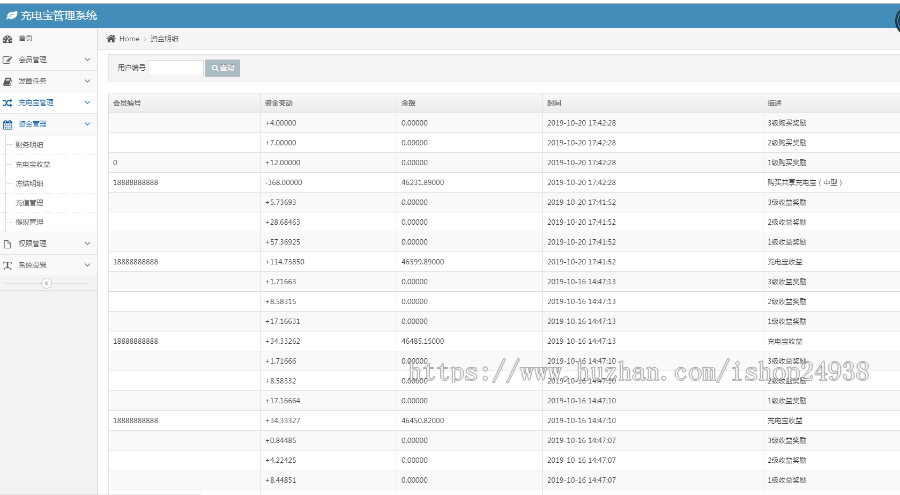Open the 财务明细 submenu item

tap(29, 145)
